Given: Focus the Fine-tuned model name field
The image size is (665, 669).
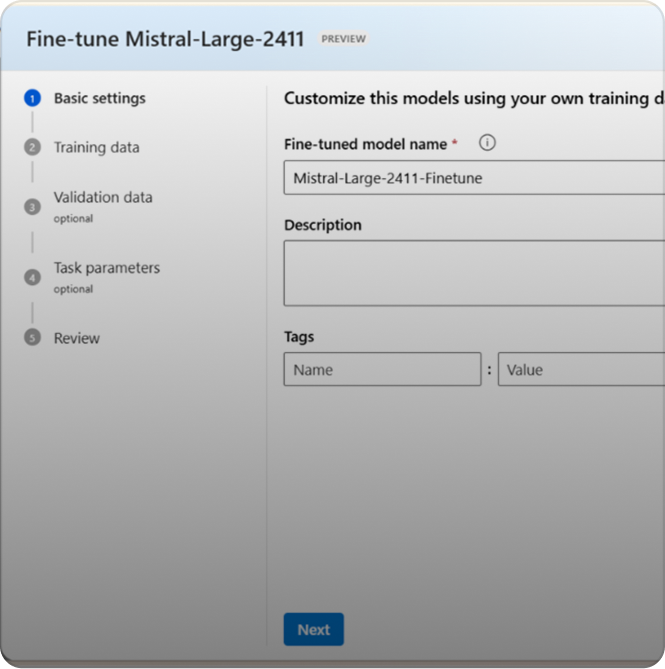Looking at the screenshot, I should pyautogui.click(x=474, y=178).
